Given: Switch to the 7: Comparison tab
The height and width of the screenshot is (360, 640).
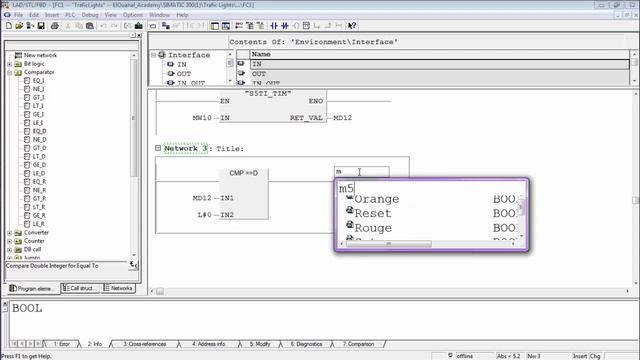Looking at the screenshot, I should [358, 344].
